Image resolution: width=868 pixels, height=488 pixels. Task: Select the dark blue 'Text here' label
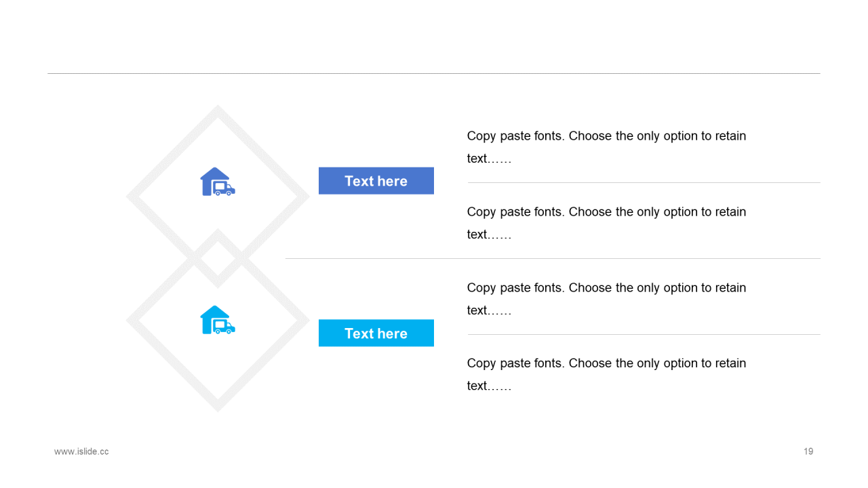point(376,181)
